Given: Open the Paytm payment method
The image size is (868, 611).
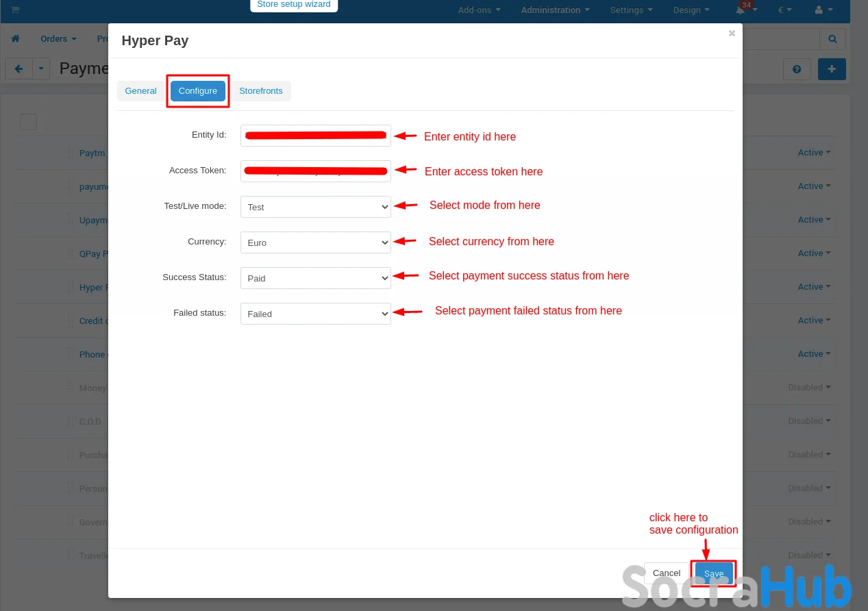Looking at the screenshot, I should pyautogui.click(x=92, y=153).
